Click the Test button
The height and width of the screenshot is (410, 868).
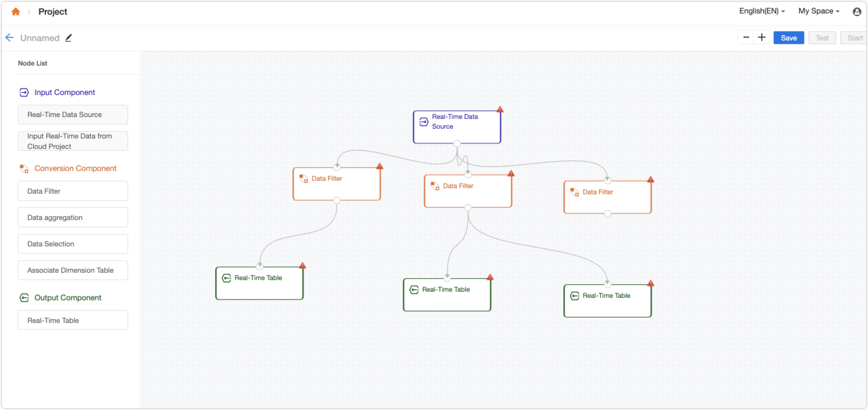pyautogui.click(x=822, y=37)
